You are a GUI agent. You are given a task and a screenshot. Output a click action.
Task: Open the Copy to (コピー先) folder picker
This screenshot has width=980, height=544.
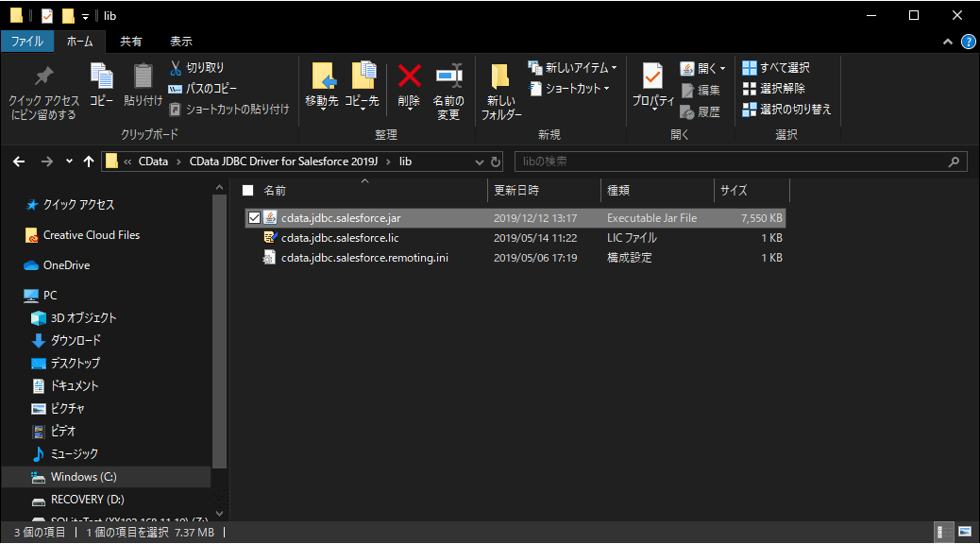coord(362,86)
